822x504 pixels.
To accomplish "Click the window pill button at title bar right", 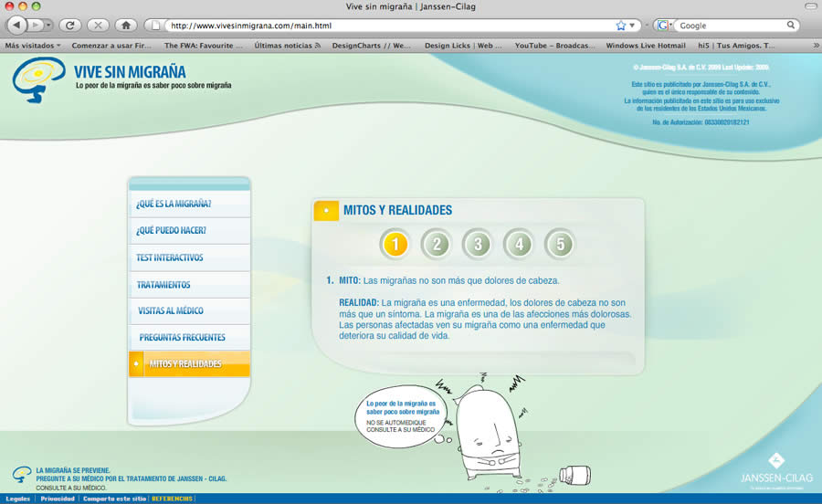I will coord(810,6).
